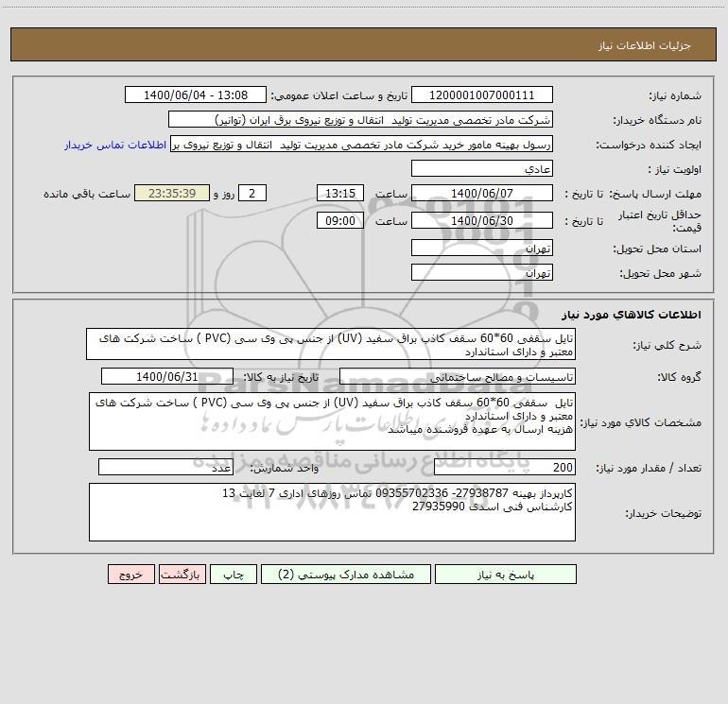Screen dimensions: 728x704
Task: Click the label 'واحد شمارش:'
Action: coord(286,469)
